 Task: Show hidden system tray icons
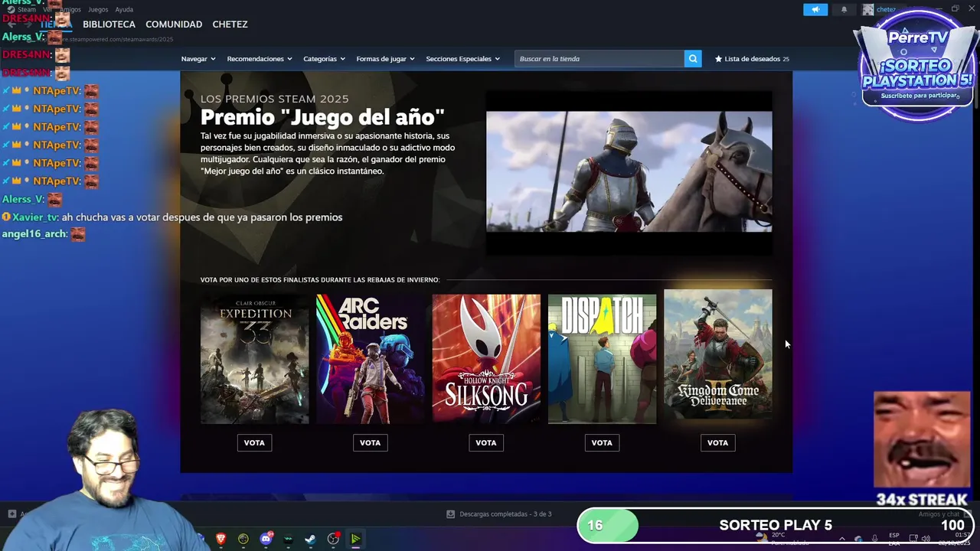pos(841,539)
